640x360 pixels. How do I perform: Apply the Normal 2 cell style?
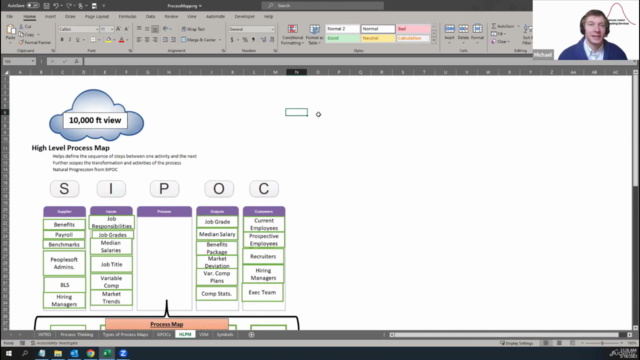[x=342, y=29]
